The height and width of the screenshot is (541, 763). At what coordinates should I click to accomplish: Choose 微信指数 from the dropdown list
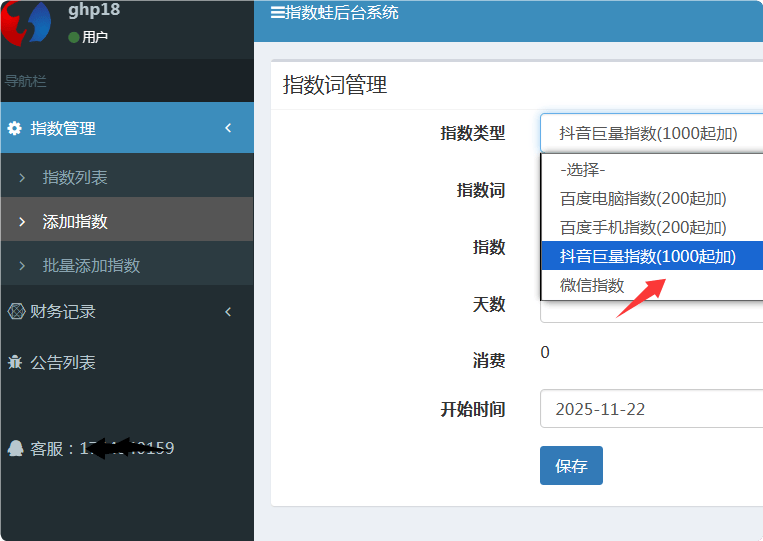click(x=592, y=285)
